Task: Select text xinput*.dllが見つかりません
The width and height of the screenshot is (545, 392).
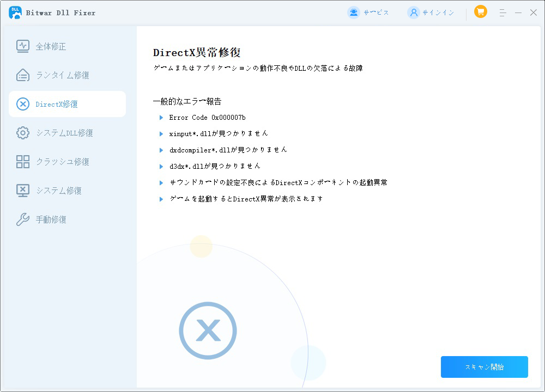Action: point(219,134)
